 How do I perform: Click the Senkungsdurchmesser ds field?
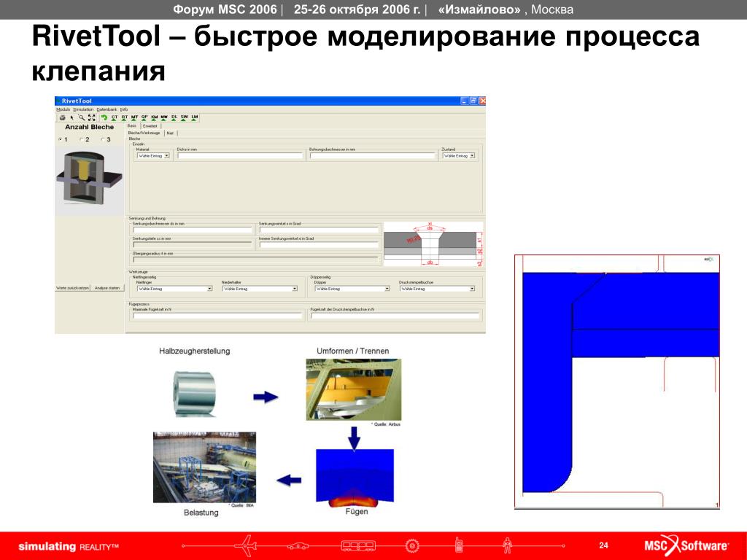[193, 230]
